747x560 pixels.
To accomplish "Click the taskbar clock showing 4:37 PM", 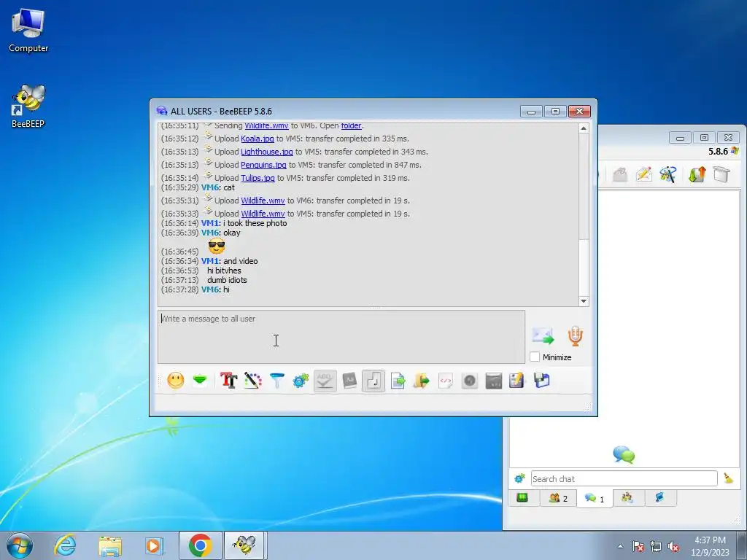I will click(710, 546).
